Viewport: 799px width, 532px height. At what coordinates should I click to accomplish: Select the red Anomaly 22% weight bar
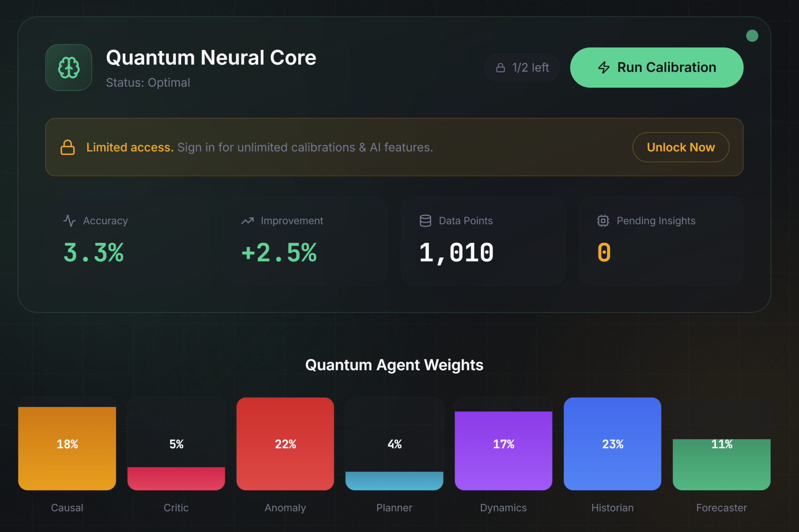tap(285, 444)
